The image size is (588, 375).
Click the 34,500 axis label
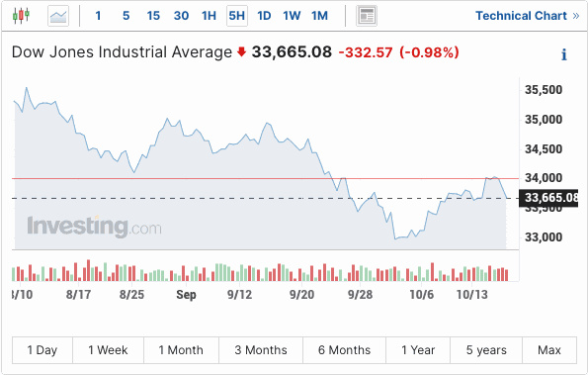pyautogui.click(x=544, y=149)
